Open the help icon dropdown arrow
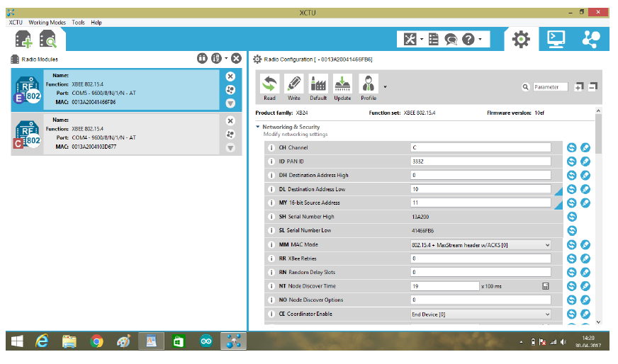 (480, 39)
